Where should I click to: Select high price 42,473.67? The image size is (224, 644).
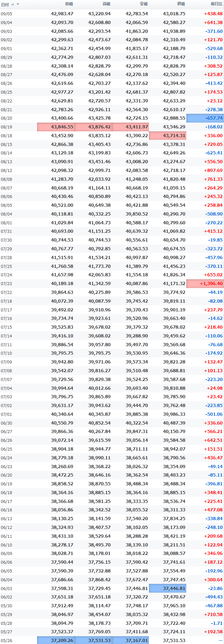(x=99, y=40)
